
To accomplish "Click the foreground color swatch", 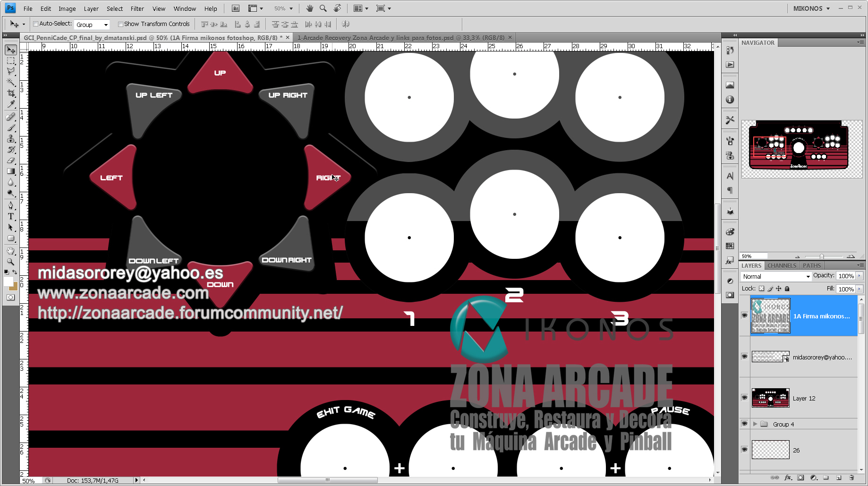I will [8, 281].
